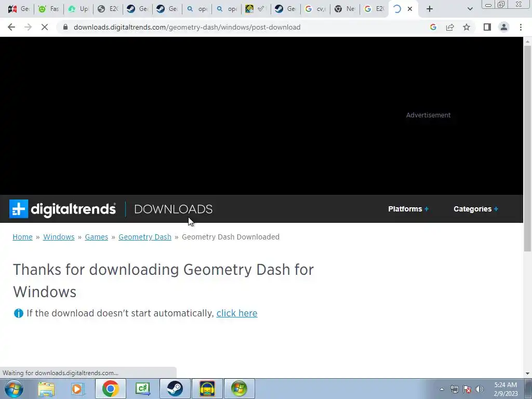Close the current loading tab
This screenshot has width=532, height=399.
pos(410,9)
